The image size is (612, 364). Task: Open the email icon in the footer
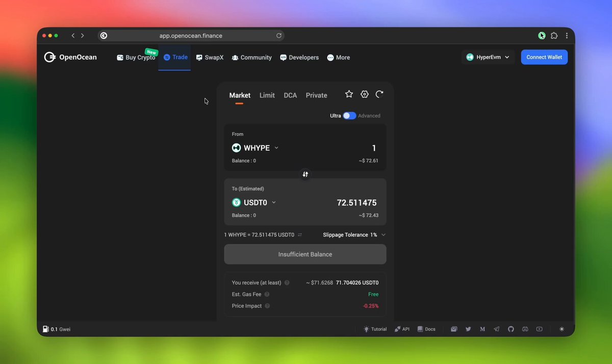[x=454, y=329]
